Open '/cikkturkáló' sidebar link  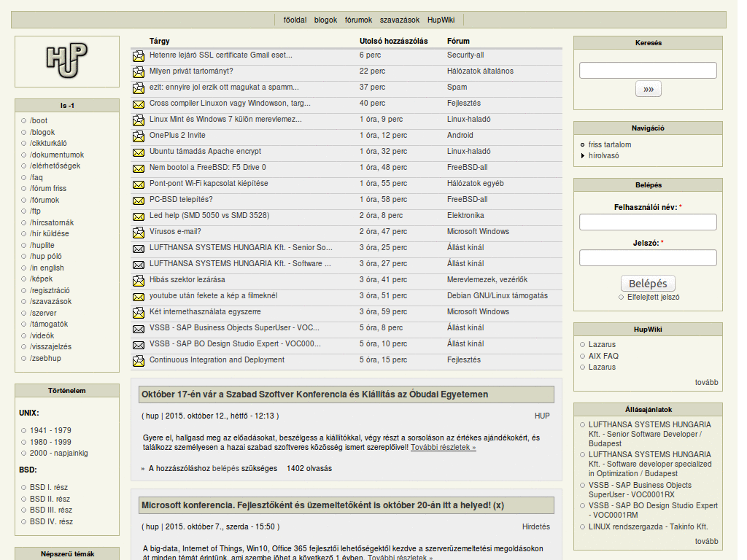(48, 143)
